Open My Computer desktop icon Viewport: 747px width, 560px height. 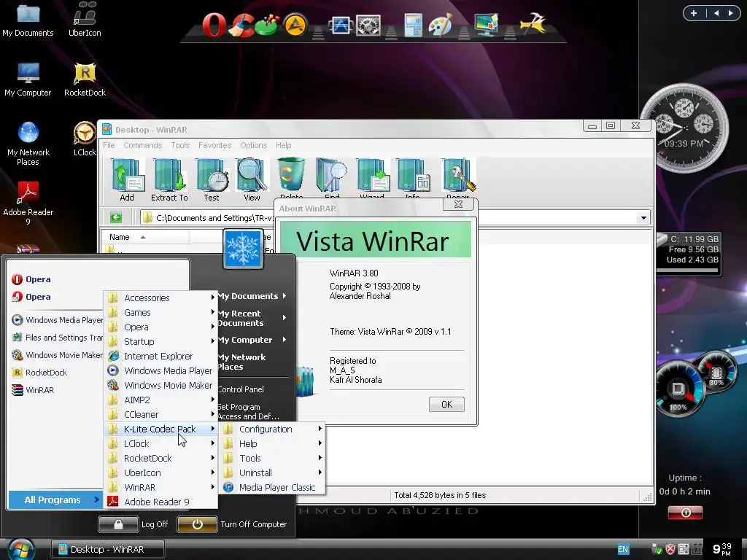[x=28, y=79]
